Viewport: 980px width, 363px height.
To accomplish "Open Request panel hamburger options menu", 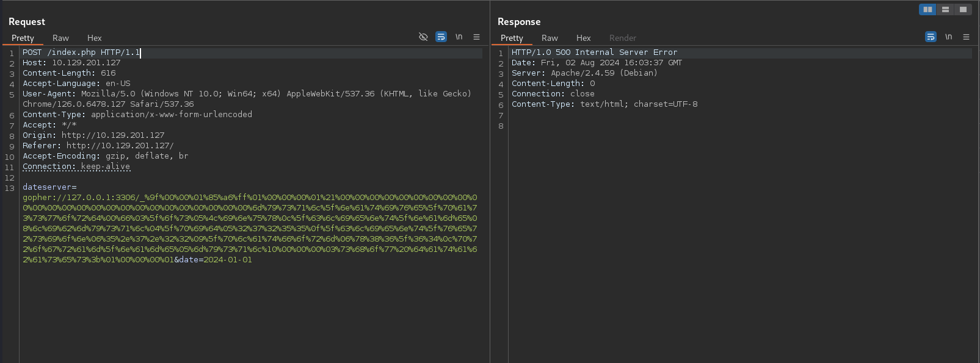I will click(x=477, y=37).
